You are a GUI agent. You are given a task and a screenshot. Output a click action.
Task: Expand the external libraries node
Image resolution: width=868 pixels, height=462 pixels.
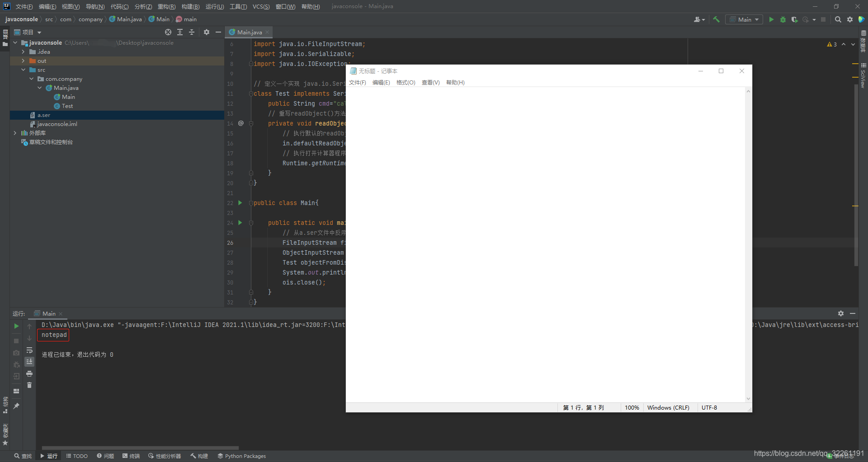point(15,133)
